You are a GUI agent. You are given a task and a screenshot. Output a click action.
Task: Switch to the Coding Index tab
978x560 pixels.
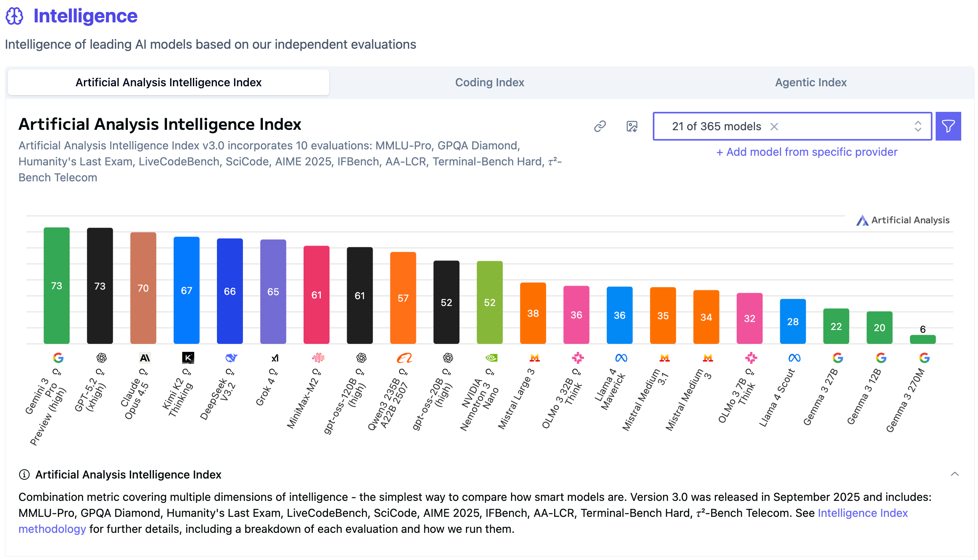(489, 82)
